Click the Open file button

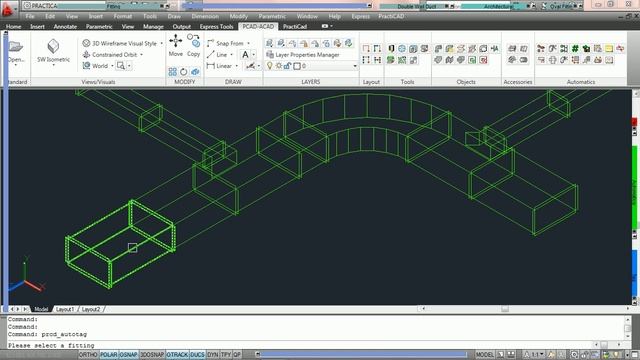click(16, 51)
